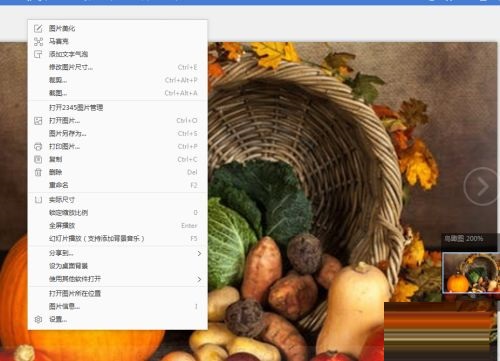
Task: Show 图片信息 image information
Action: [117, 306]
